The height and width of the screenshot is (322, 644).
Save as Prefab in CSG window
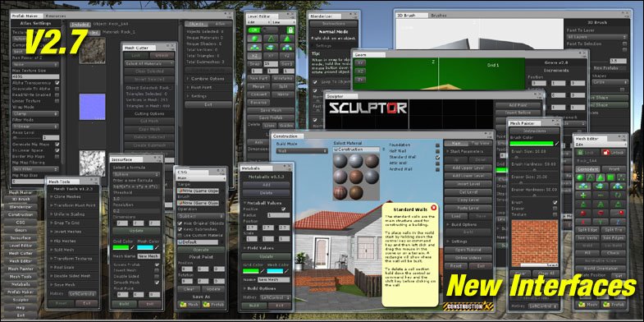tap(213, 305)
